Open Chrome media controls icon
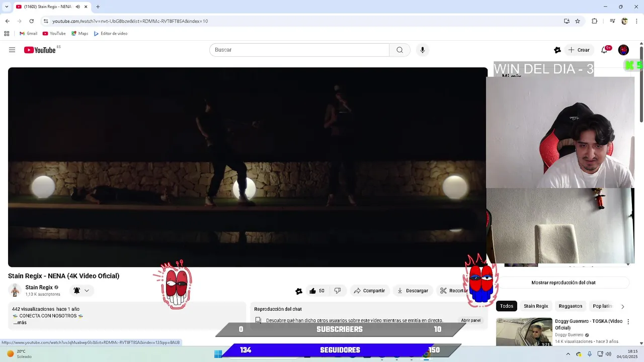Viewport: 644px width, 362px height. 612,21
